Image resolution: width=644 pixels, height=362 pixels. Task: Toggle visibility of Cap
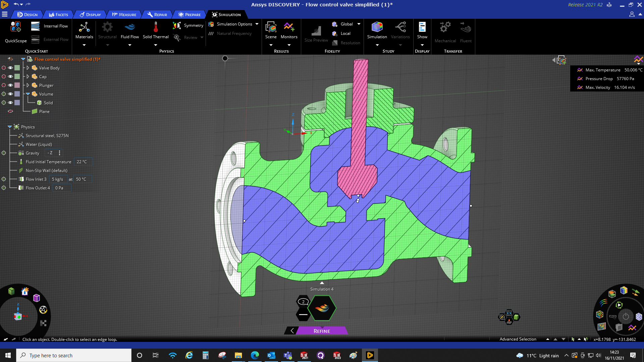[x=10, y=76]
